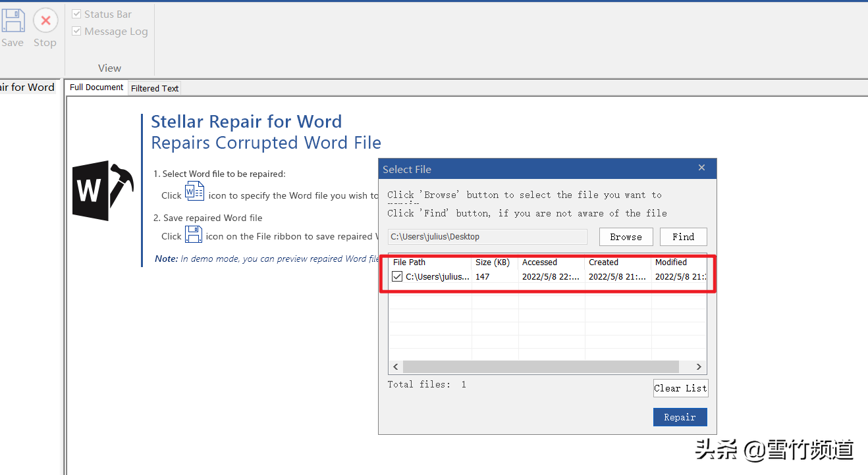Toggle the Message Log checkbox
The image size is (868, 475).
click(77, 31)
